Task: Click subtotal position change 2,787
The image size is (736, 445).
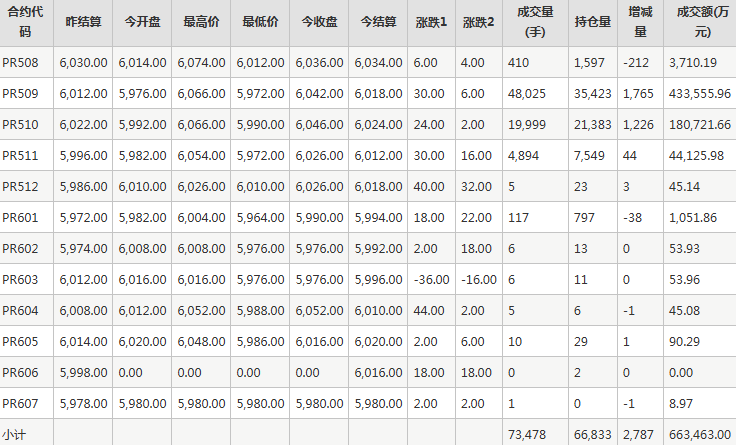Action: click(638, 435)
